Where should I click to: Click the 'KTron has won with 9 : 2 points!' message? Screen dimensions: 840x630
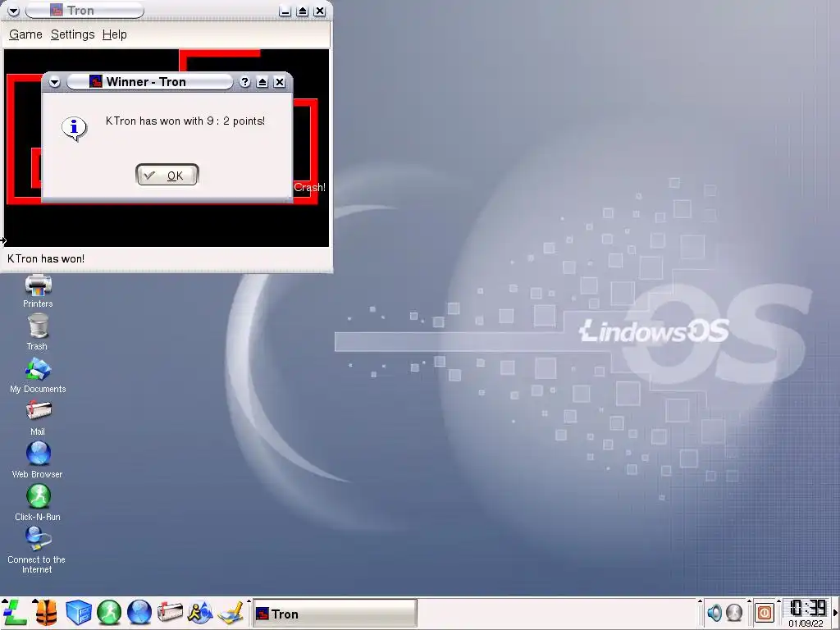pos(185,121)
